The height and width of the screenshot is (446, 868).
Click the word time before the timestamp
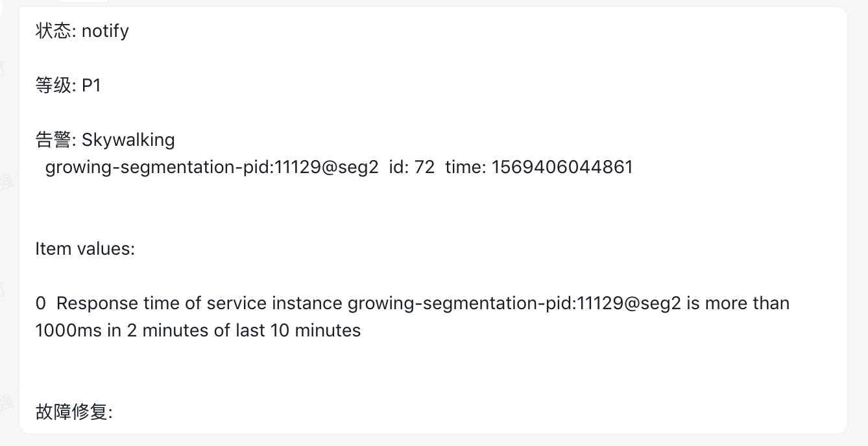[x=463, y=167]
